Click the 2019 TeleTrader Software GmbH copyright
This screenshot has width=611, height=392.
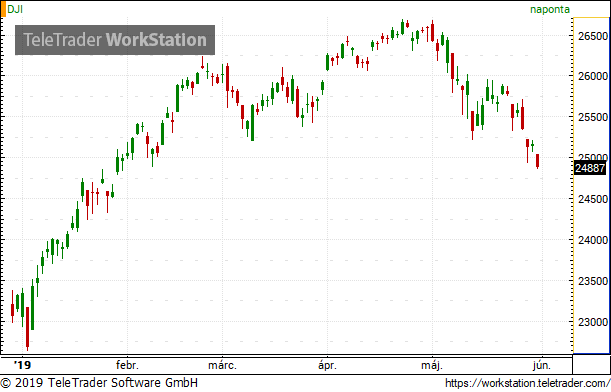99,383
